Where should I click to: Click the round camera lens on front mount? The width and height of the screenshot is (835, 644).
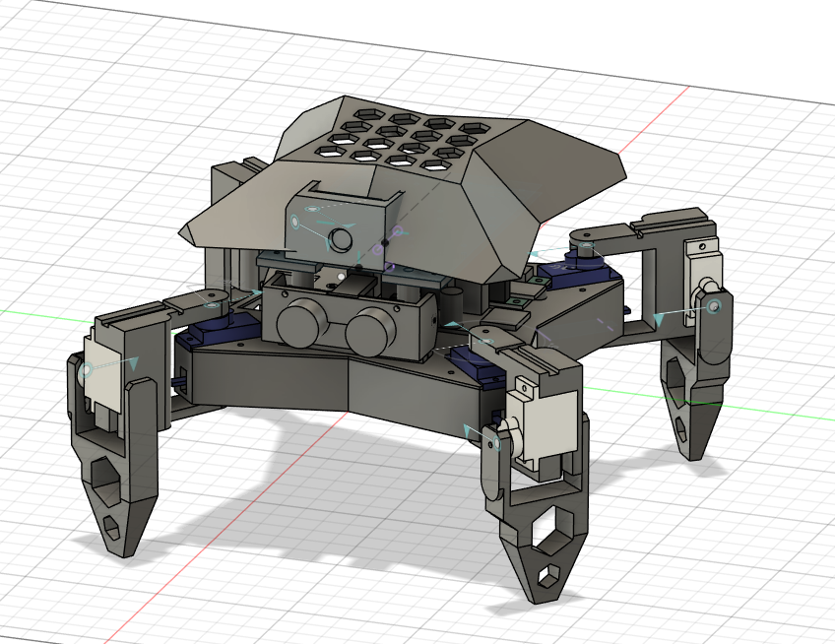342,240
